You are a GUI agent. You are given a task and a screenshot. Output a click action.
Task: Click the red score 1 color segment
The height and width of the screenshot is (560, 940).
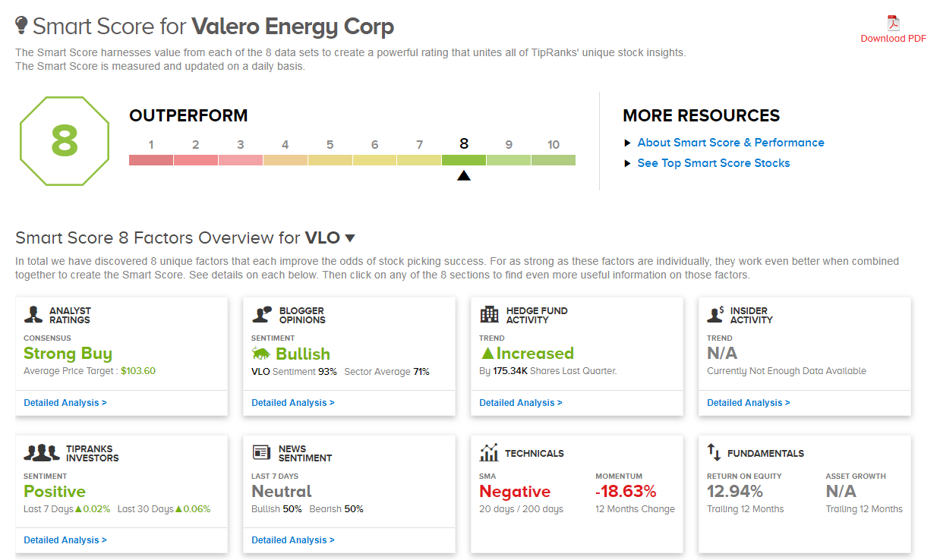pyautogui.click(x=151, y=160)
